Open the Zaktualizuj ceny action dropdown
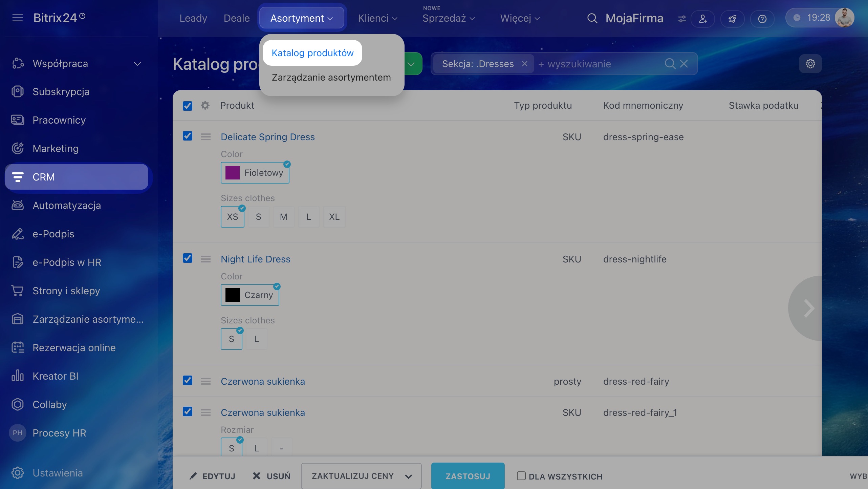Image resolution: width=868 pixels, height=489 pixels. click(x=361, y=476)
